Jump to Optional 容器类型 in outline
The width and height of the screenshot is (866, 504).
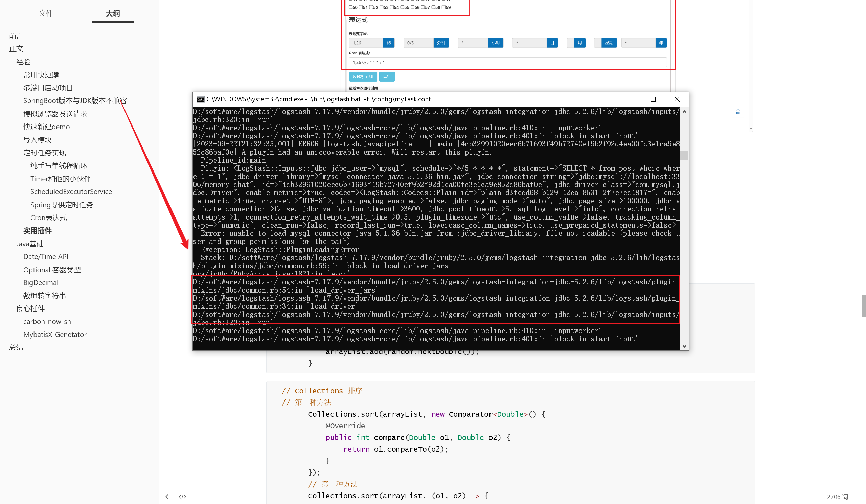(52, 270)
